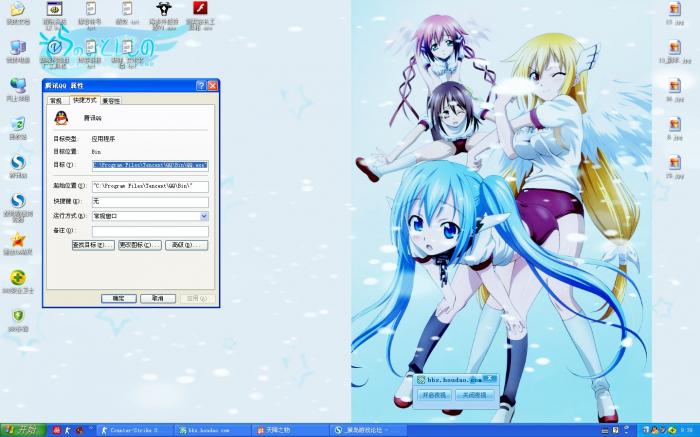The image size is (700, 437).
Task: Click the Counter-Strike quick launch icon
Action: [x=68, y=430]
